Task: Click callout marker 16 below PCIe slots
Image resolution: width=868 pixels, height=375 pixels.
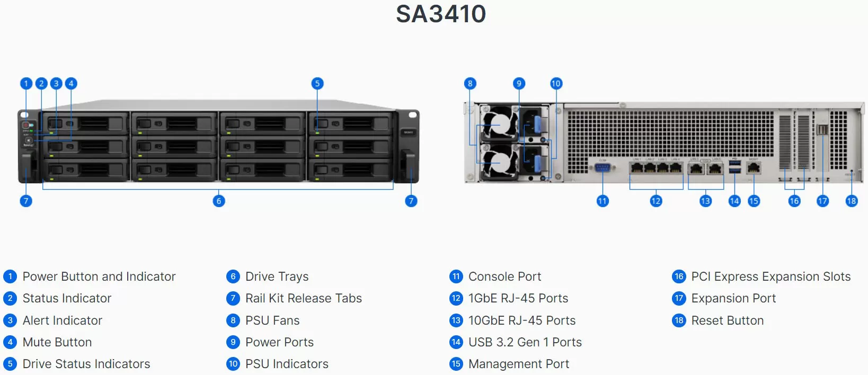Action: (x=794, y=201)
